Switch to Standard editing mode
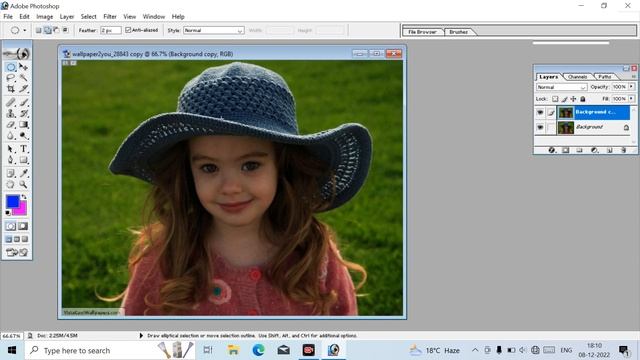 pyautogui.click(x=11, y=226)
